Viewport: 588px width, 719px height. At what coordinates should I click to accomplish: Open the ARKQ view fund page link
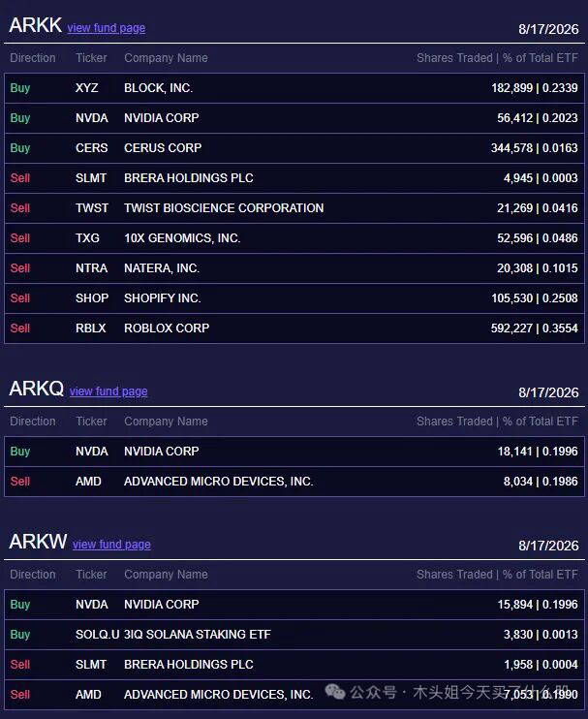[x=108, y=391]
